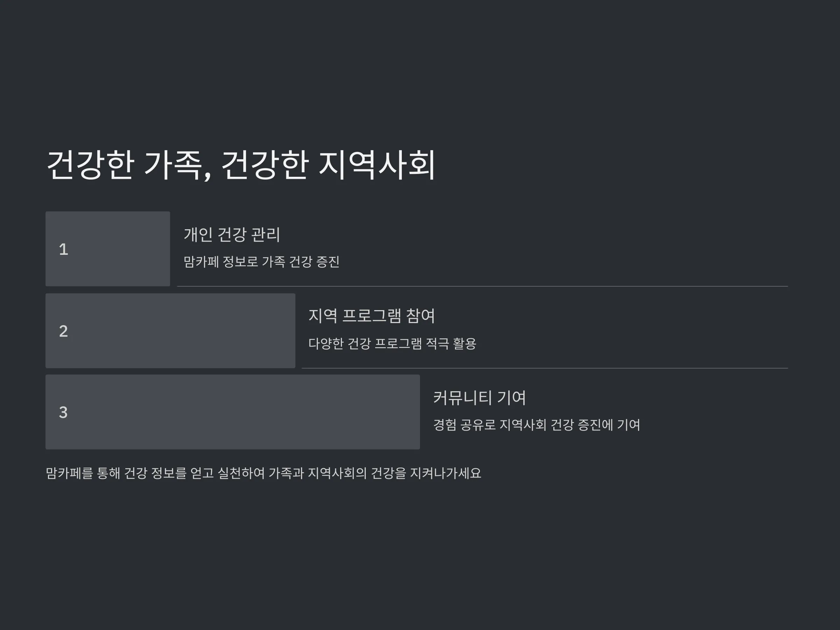The image size is (840, 630).
Task: Click the divider line below 개인 건강 관리 section
Action: (483, 286)
